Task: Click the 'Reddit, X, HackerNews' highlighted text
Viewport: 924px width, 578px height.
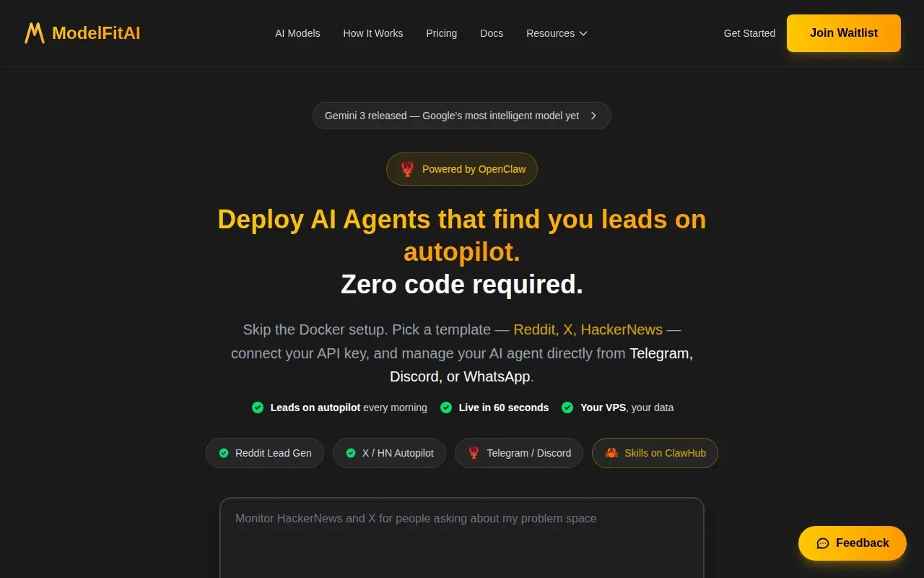Action: point(588,329)
